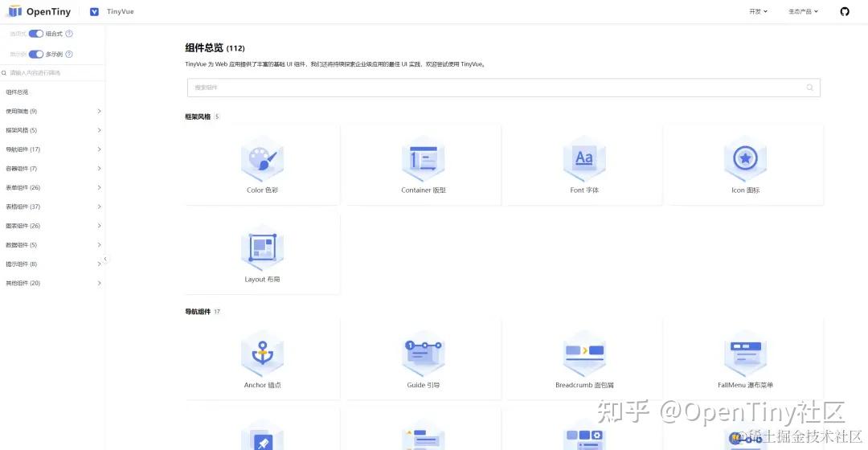Toggle the 多示例 switch
Viewport: 868px width, 450px height.
36,55
